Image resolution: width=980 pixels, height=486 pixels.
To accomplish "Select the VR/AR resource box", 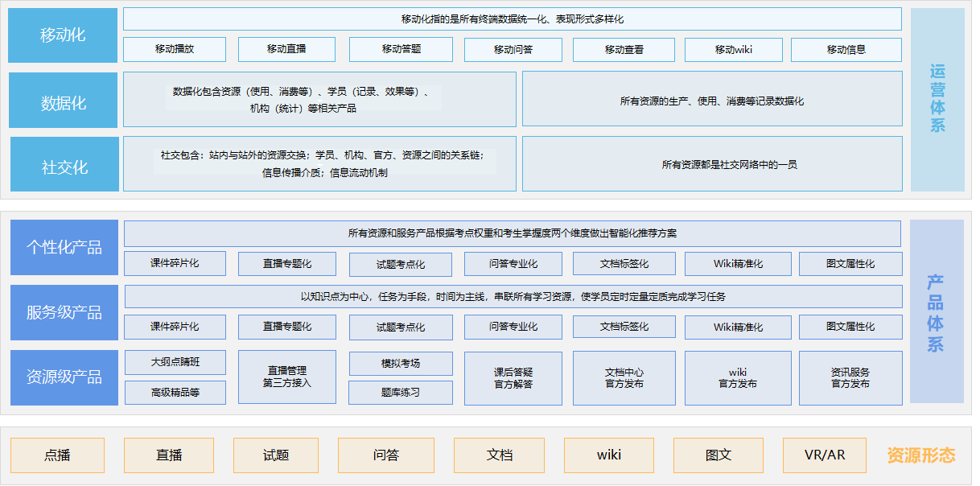I will point(825,455).
